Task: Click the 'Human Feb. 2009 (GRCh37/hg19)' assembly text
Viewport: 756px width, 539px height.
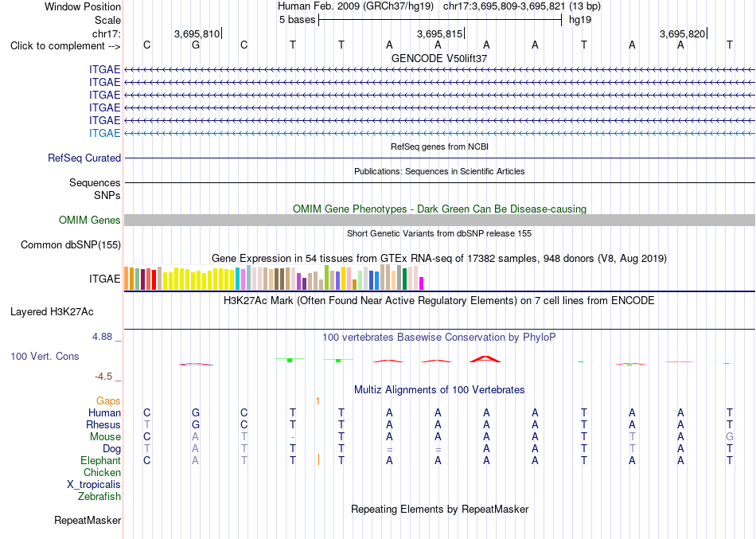Action: click(356, 6)
